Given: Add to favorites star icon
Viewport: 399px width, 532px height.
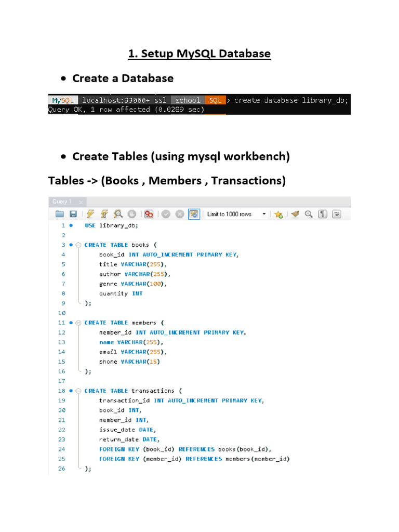Looking at the screenshot, I should (x=278, y=214).
